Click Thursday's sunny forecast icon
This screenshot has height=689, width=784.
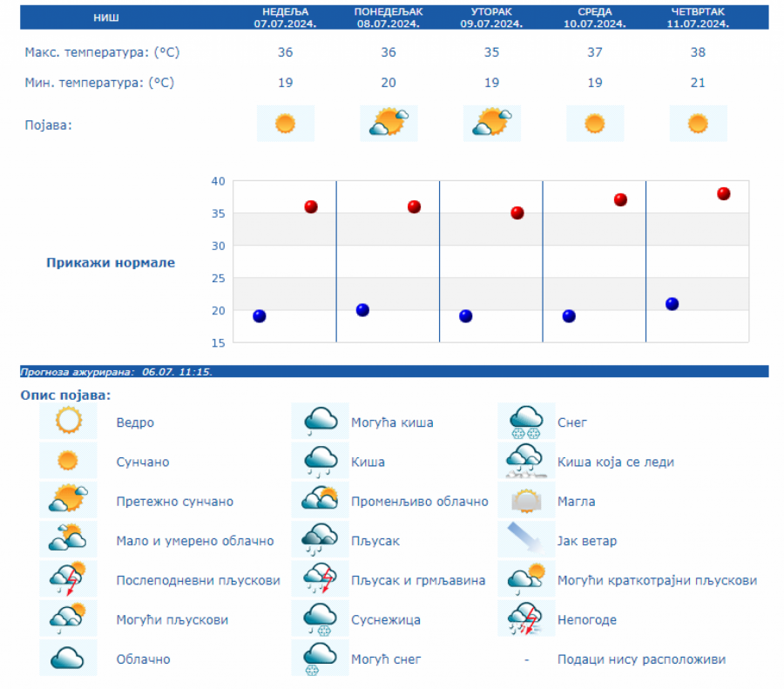point(698,124)
